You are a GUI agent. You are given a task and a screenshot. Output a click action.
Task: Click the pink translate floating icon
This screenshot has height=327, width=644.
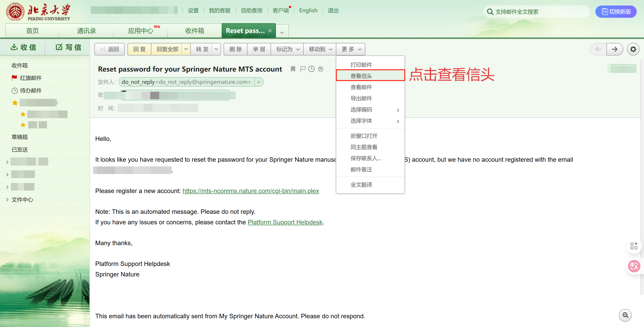[x=634, y=266]
